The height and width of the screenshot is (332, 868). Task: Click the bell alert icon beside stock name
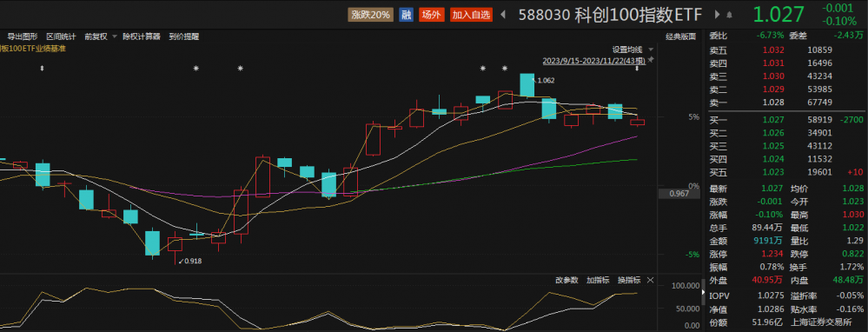point(730,15)
